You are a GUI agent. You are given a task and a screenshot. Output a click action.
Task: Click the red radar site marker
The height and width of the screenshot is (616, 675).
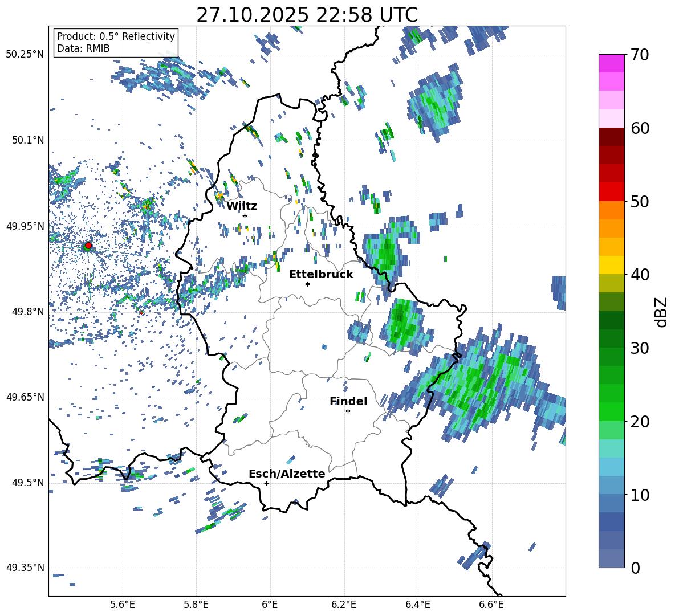click(88, 246)
